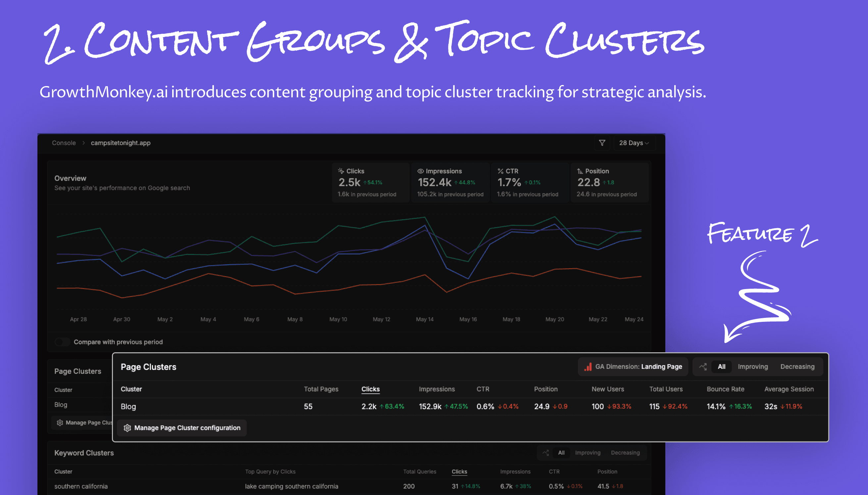The image size is (868, 495).
Task: Click Blog in the background Page Clusters panel
Action: (61, 405)
